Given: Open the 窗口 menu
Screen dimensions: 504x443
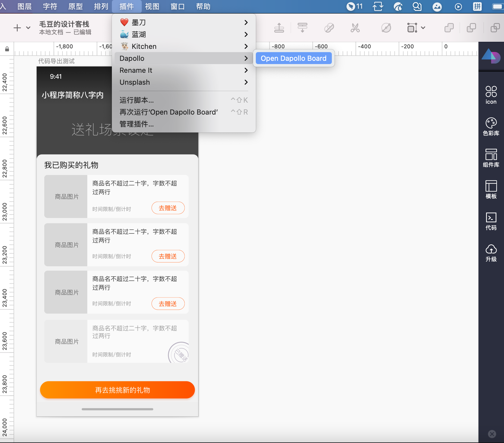Looking at the screenshot, I should coord(178,7).
